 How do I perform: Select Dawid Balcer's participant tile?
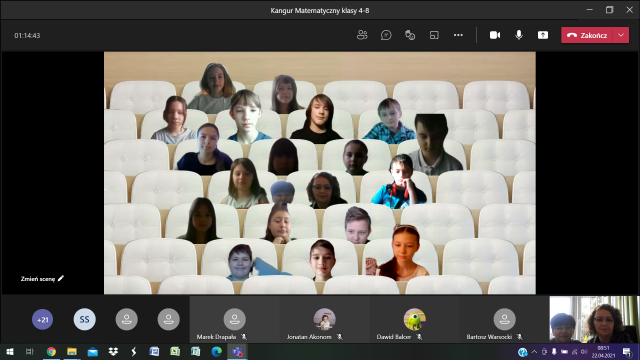pyautogui.click(x=414, y=319)
